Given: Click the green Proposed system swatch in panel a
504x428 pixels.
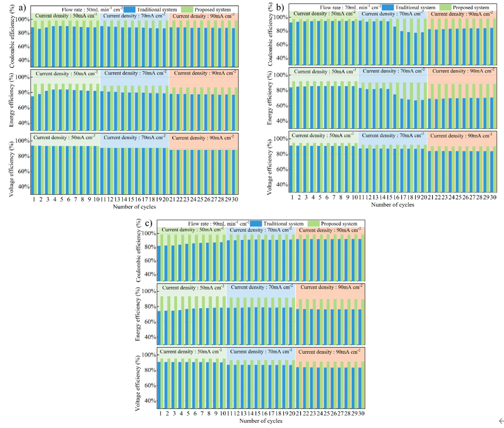Looking at the screenshot, I should click(x=187, y=10).
